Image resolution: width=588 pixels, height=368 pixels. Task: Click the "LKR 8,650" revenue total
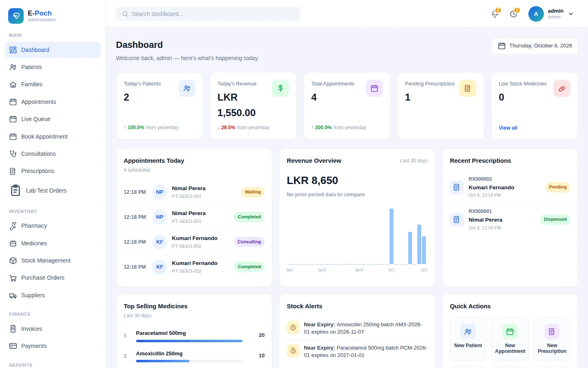click(x=312, y=180)
